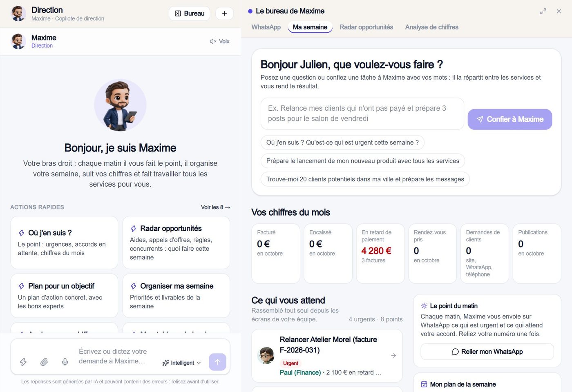
Task: Click the Confier à Maxime button
Action: pyautogui.click(x=510, y=119)
